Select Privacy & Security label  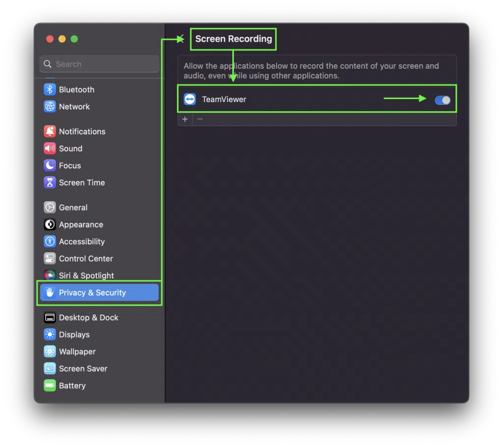[x=92, y=292]
